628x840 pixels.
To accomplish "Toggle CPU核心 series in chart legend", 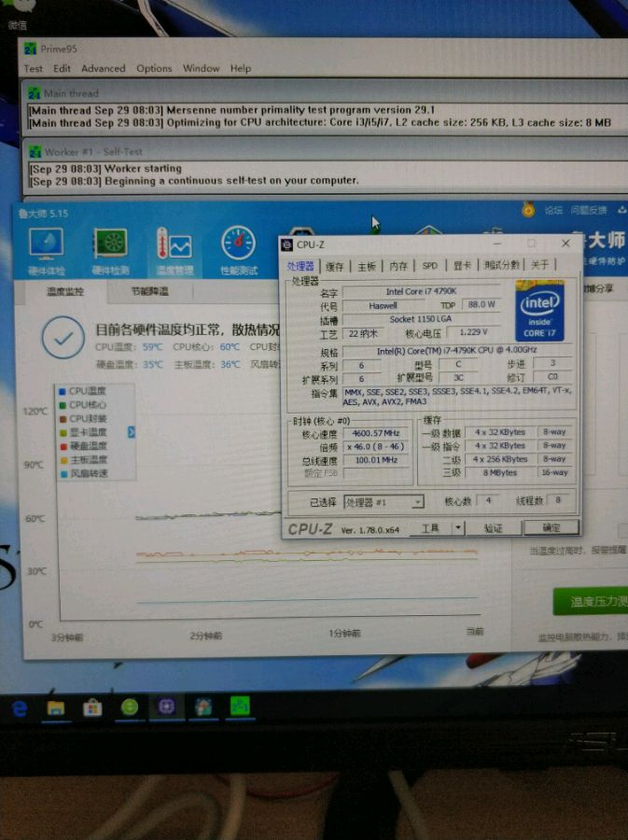I will [82, 405].
